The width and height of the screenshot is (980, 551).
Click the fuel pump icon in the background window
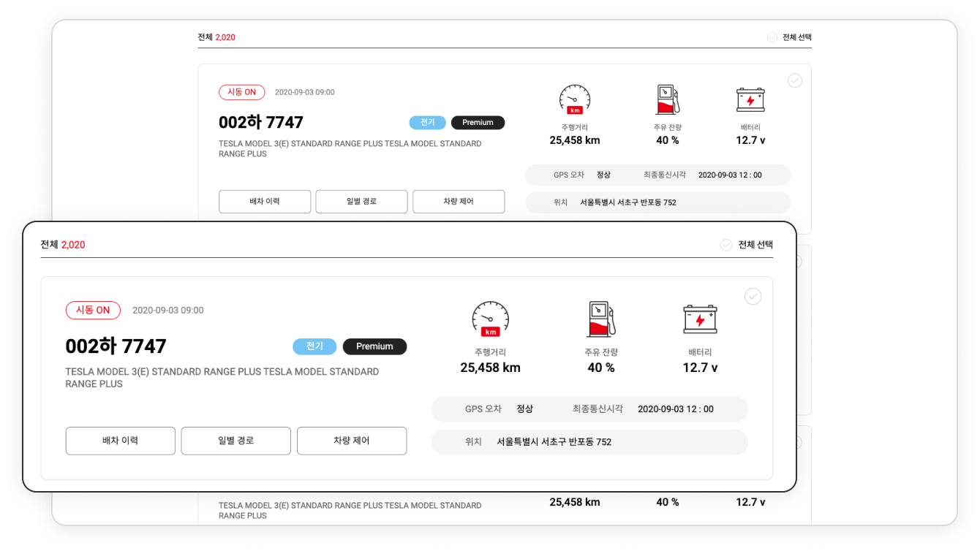667,99
